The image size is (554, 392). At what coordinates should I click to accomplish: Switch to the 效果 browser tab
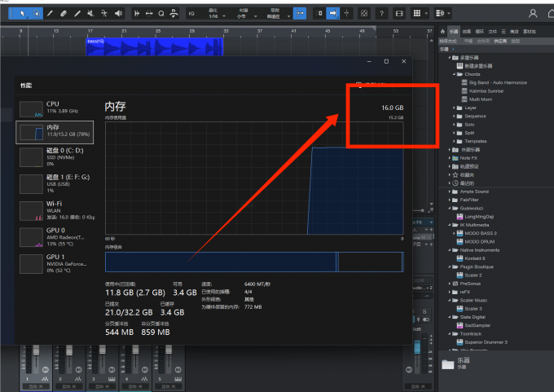click(x=467, y=31)
